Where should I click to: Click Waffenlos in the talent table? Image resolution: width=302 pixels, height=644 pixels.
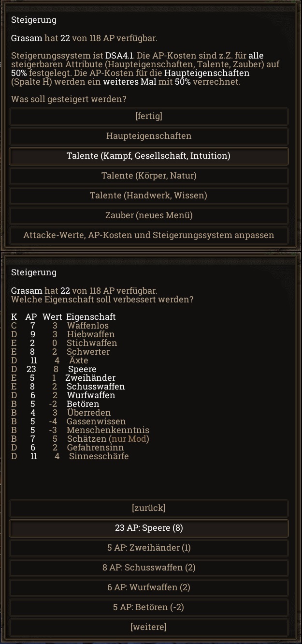click(x=88, y=326)
